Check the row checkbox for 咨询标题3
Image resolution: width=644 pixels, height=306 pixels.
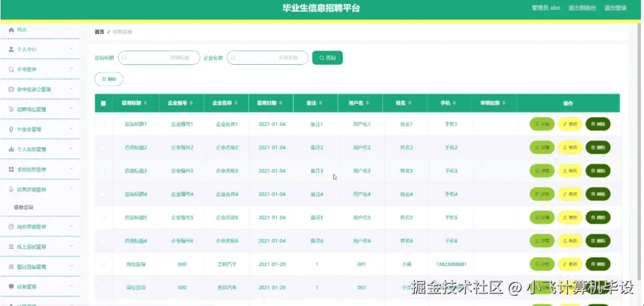pos(103,171)
